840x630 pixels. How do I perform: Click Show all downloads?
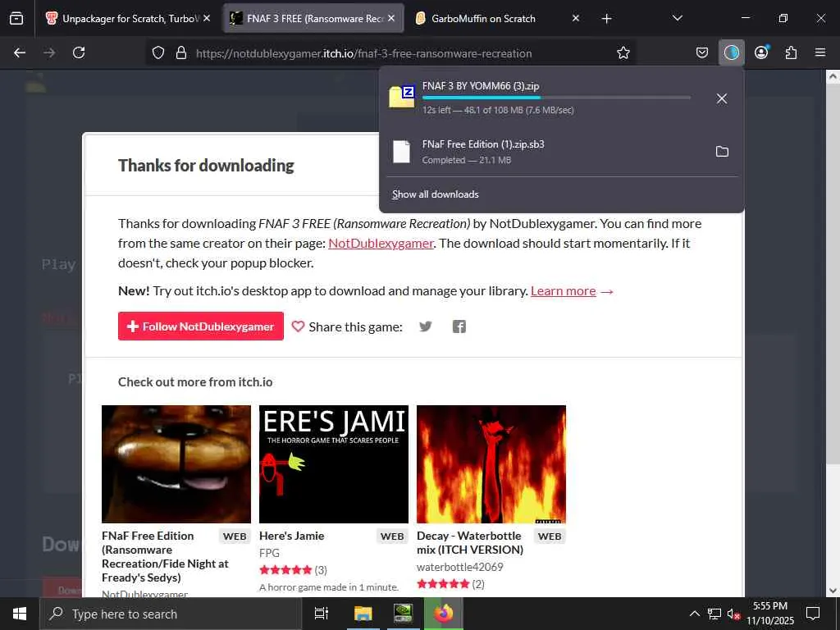(435, 194)
